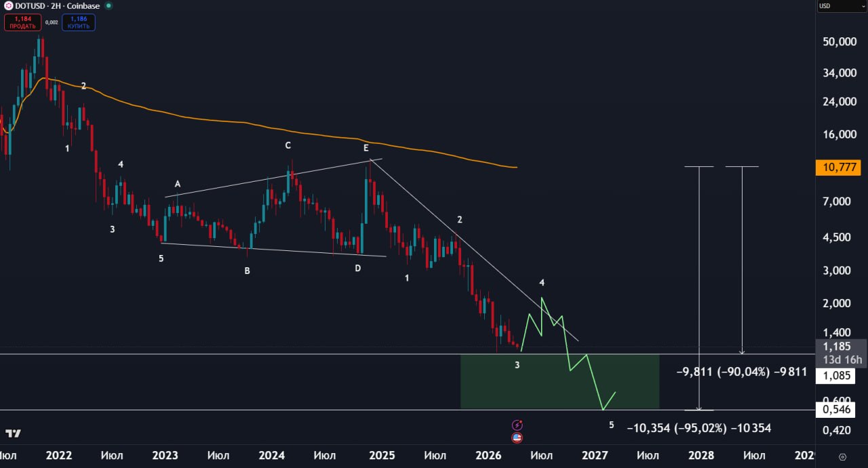The width and height of the screenshot is (868, 468).
Task: Click the DOT coin logo icon
Action: tap(8, 6)
